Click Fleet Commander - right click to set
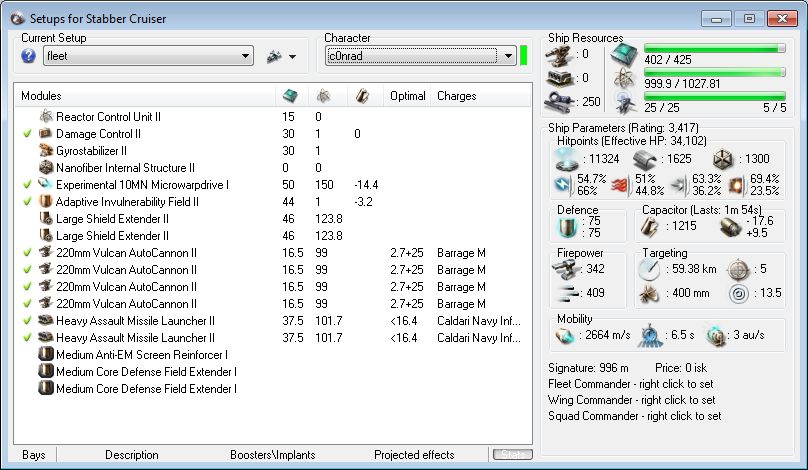This screenshot has width=808, height=470. pos(631,384)
